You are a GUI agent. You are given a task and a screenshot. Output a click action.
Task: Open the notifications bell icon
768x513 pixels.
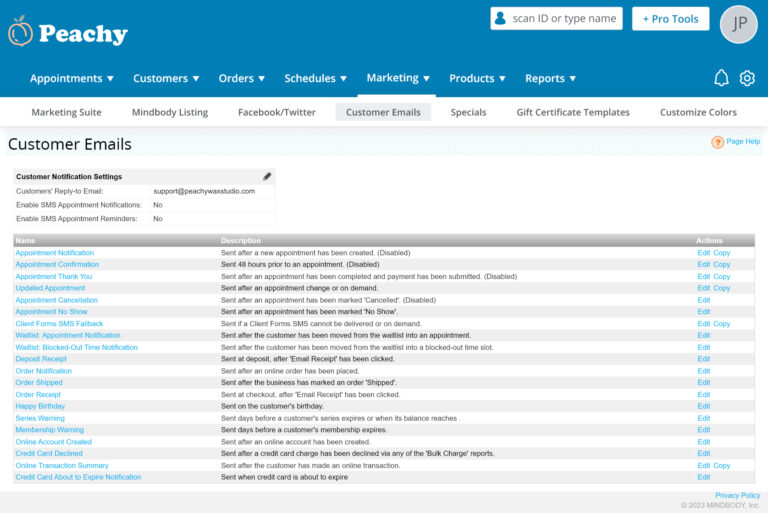[x=721, y=78]
